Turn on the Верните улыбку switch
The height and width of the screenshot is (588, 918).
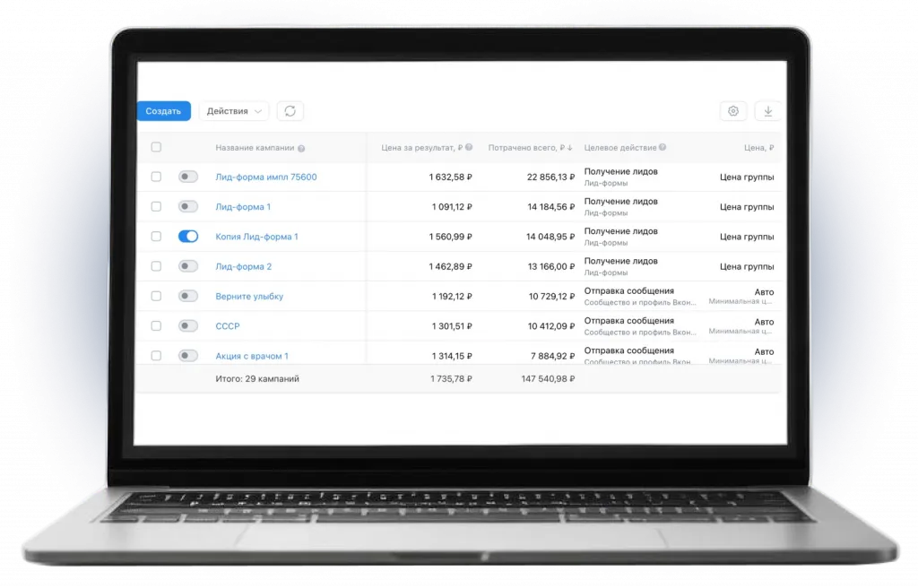pyautogui.click(x=188, y=296)
